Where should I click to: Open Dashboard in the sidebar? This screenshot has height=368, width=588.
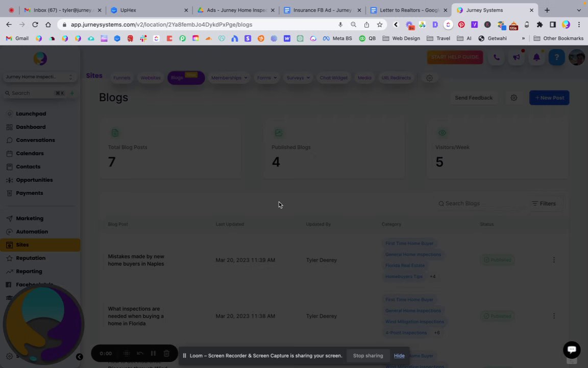pyautogui.click(x=31, y=127)
